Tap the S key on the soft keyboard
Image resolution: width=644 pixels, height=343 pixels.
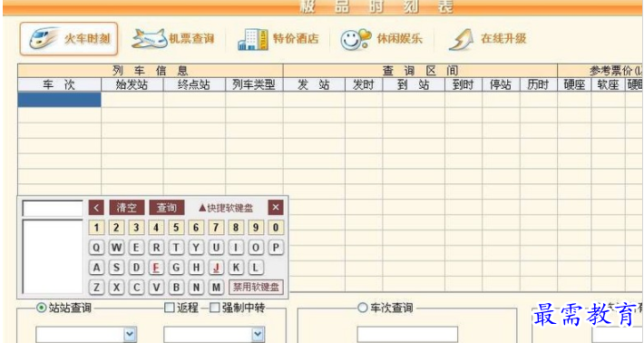click(116, 268)
